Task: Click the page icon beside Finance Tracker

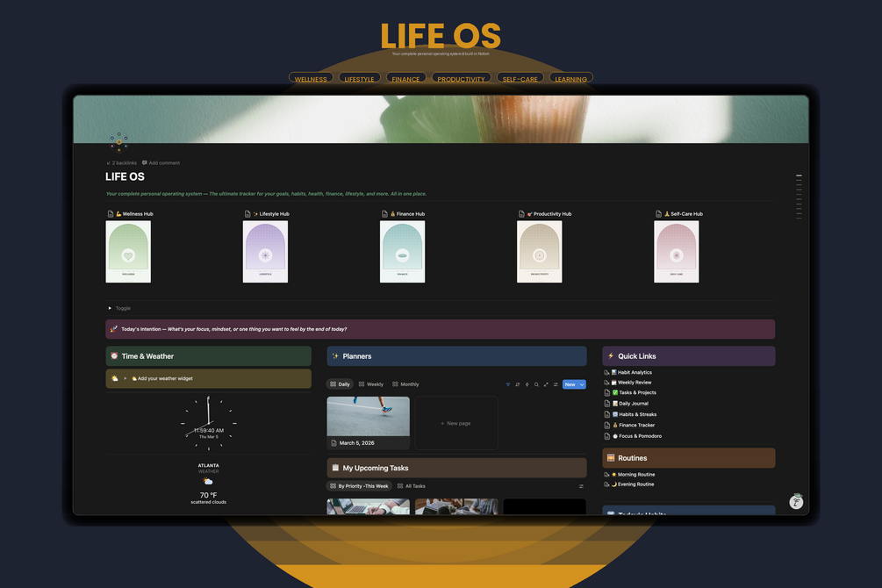Action: (x=607, y=426)
